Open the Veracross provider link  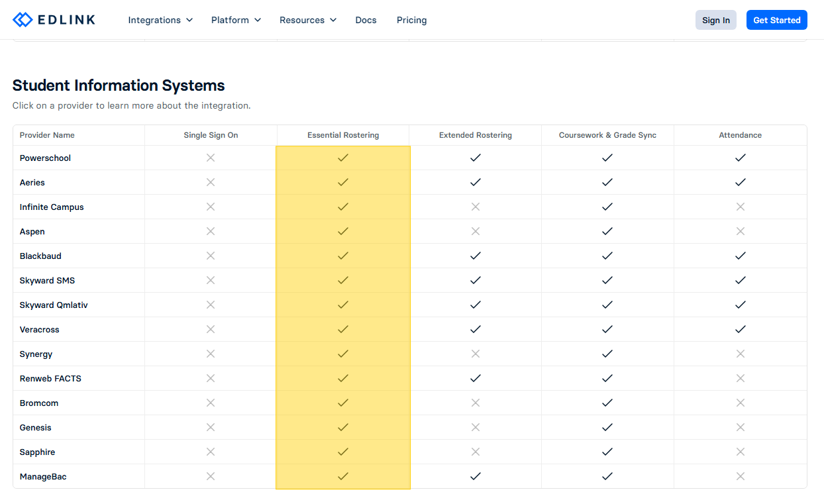coord(40,329)
